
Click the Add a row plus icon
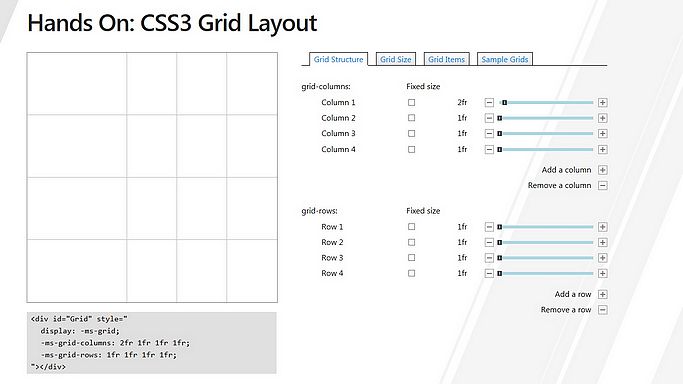602,294
